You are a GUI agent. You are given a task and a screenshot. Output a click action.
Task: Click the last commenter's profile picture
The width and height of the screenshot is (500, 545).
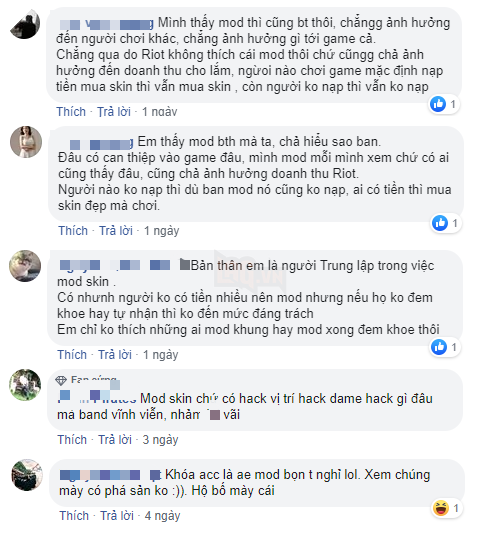coord(27,475)
